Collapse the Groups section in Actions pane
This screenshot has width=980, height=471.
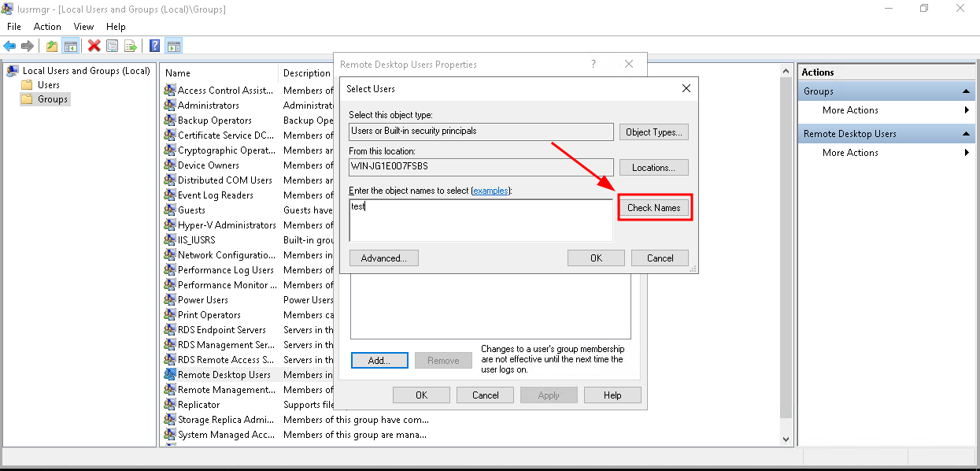coord(966,91)
